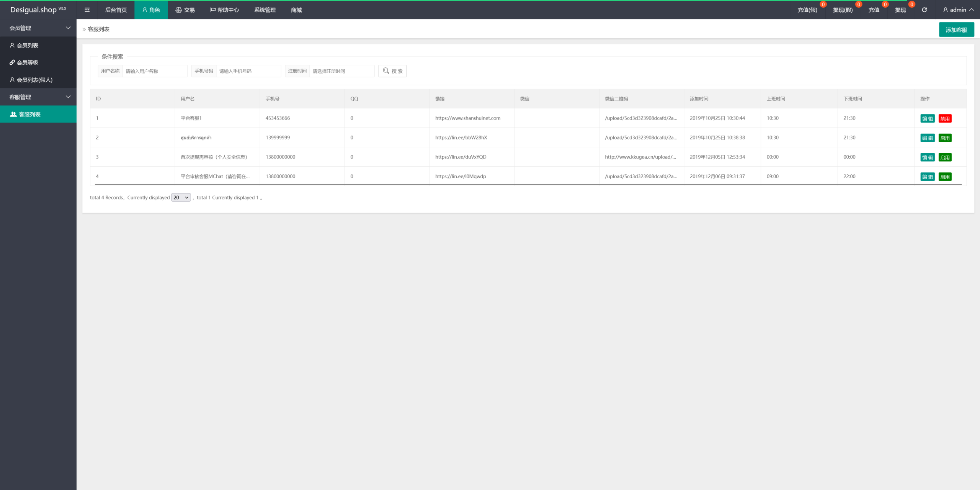Open the 系统管理 top menu
The width and height of the screenshot is (980, 490).
pos(265,10)
